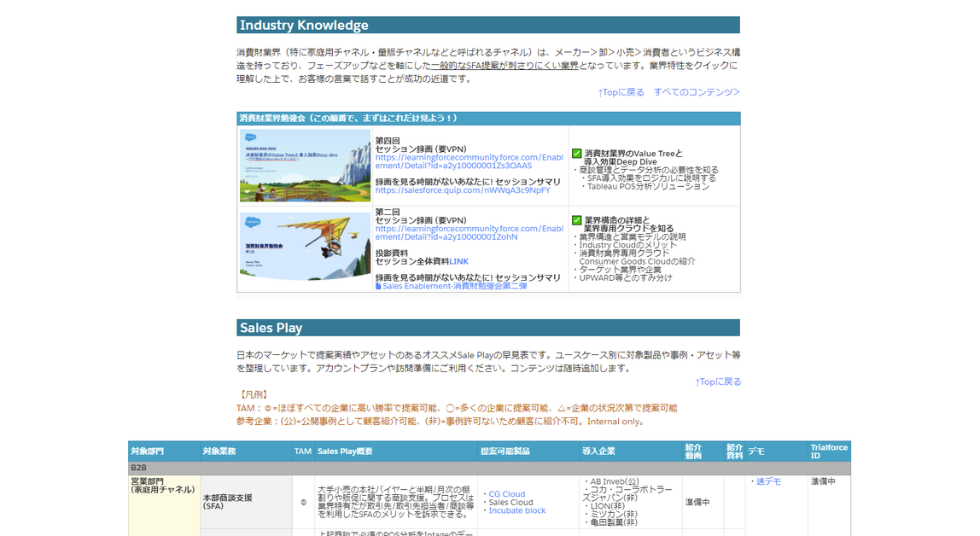
Task: Click the ◎ TAM symbol in SFA row
Action: (303, 502)
